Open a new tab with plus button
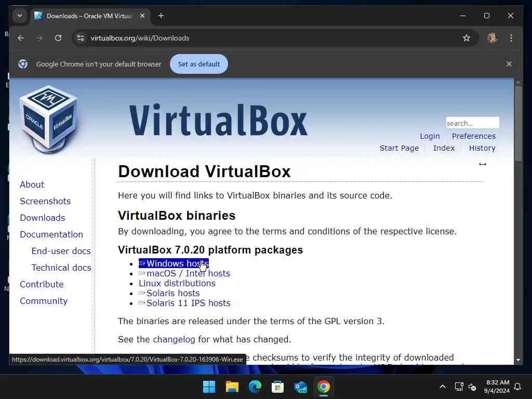 161,16
